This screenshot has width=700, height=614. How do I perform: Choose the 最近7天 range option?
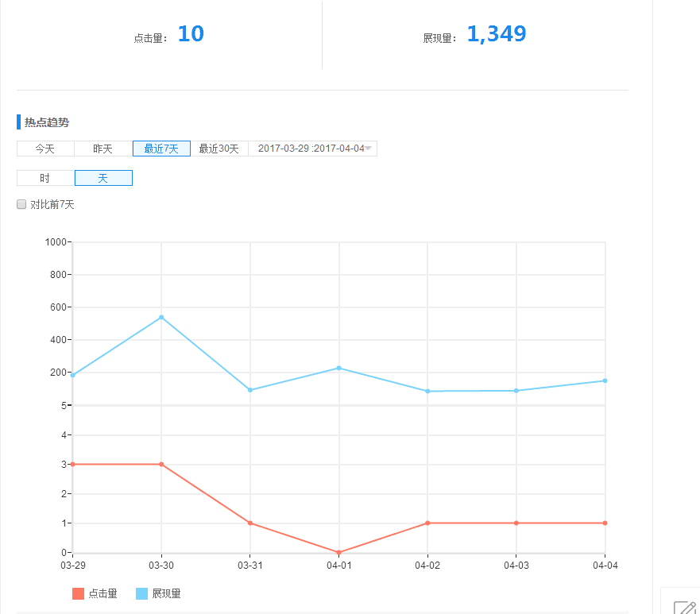point(161,149)
